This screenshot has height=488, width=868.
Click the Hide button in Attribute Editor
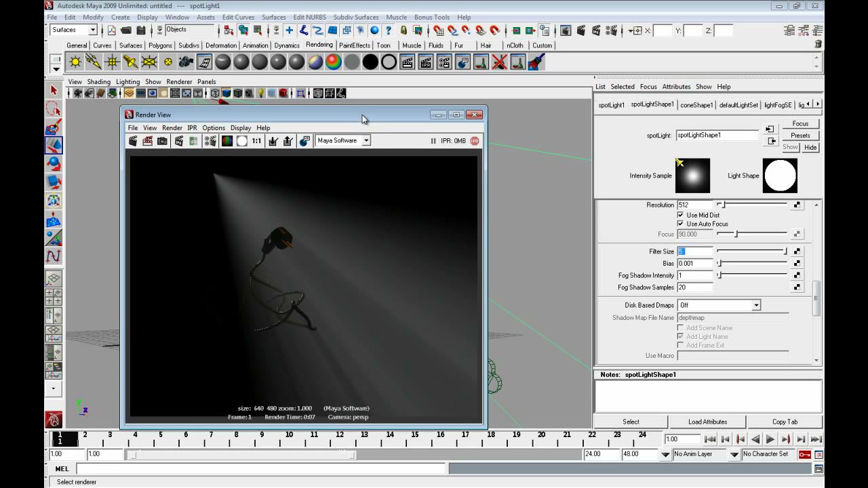810,147
